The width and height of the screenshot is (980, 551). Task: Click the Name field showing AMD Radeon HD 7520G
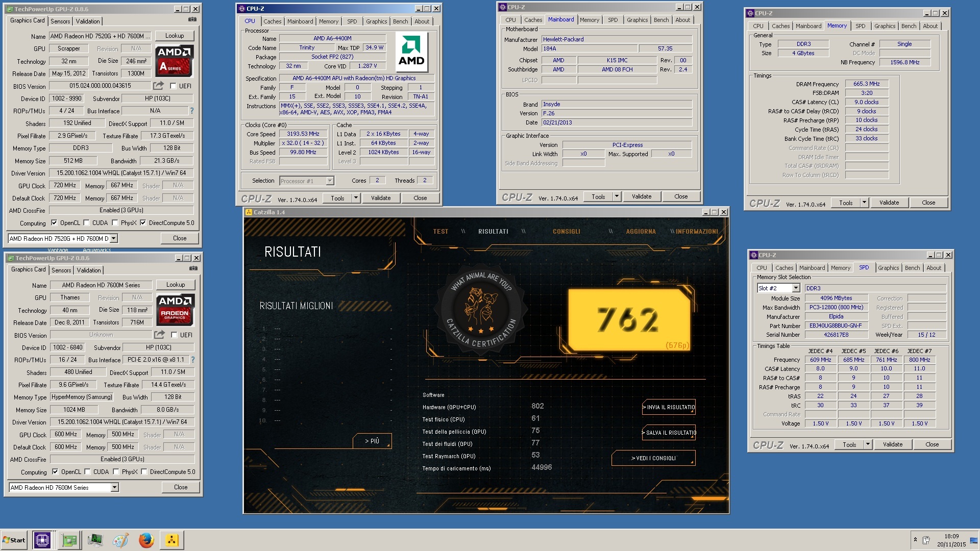[100, 36]
